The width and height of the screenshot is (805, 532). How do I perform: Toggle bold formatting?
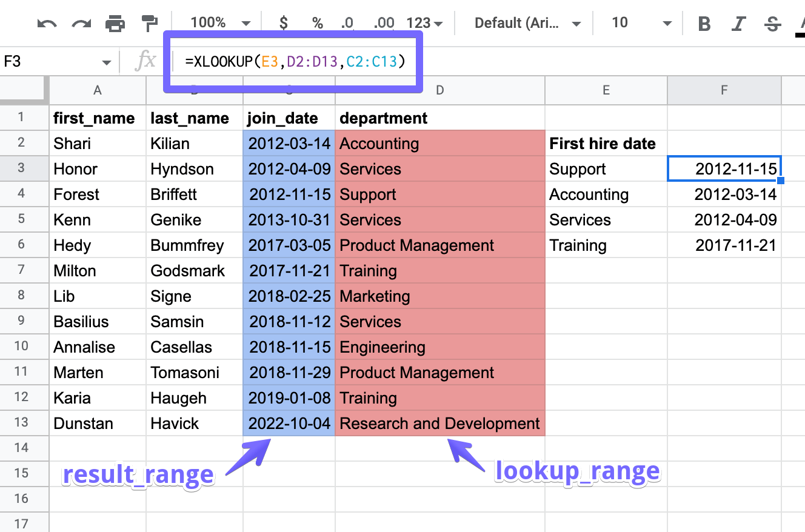pyautogui.click(x=704, y=22)
